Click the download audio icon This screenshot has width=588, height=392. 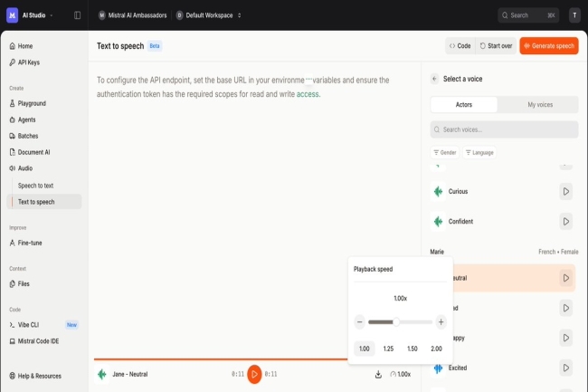tap(378, 374)
